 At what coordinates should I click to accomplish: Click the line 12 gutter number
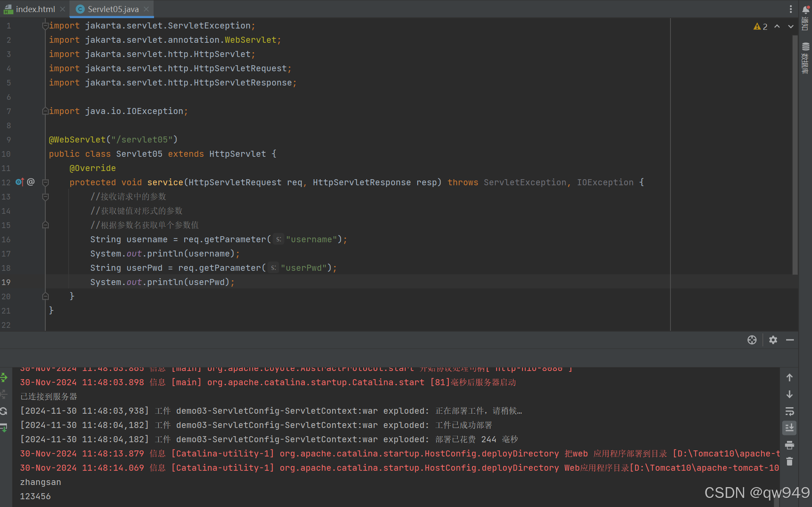(x=6, y=182)
